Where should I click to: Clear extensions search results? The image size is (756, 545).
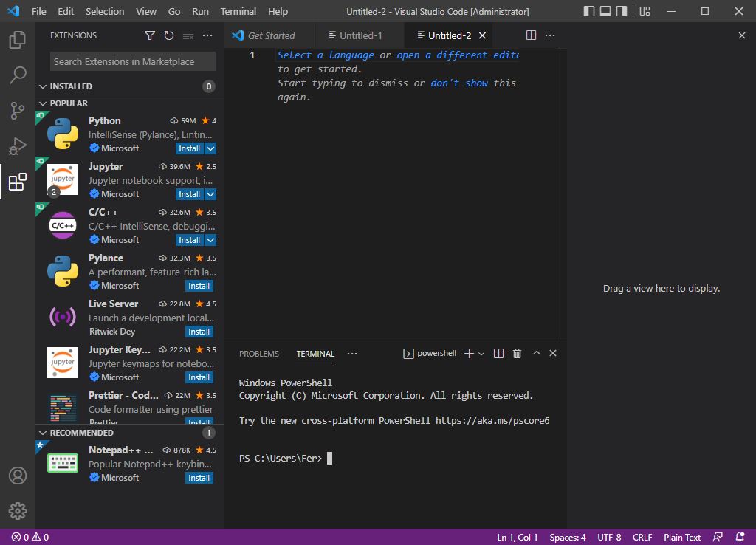[188, 35]
